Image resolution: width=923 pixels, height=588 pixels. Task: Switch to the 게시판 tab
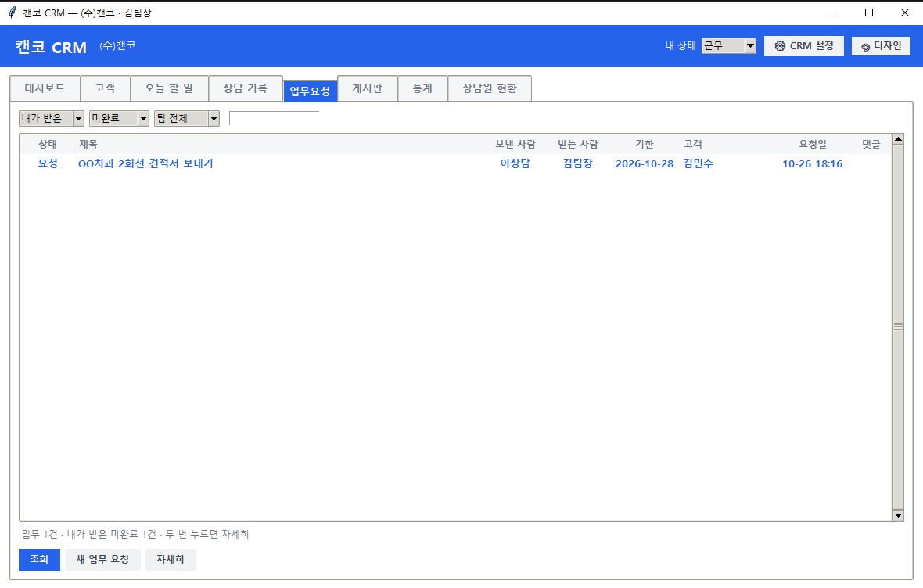pos(368,88)
